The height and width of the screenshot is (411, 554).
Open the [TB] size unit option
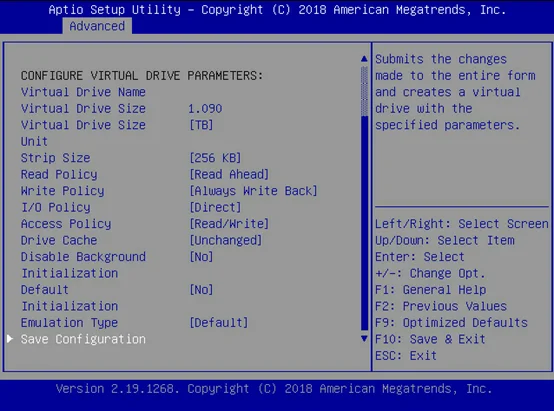point(201,125)
